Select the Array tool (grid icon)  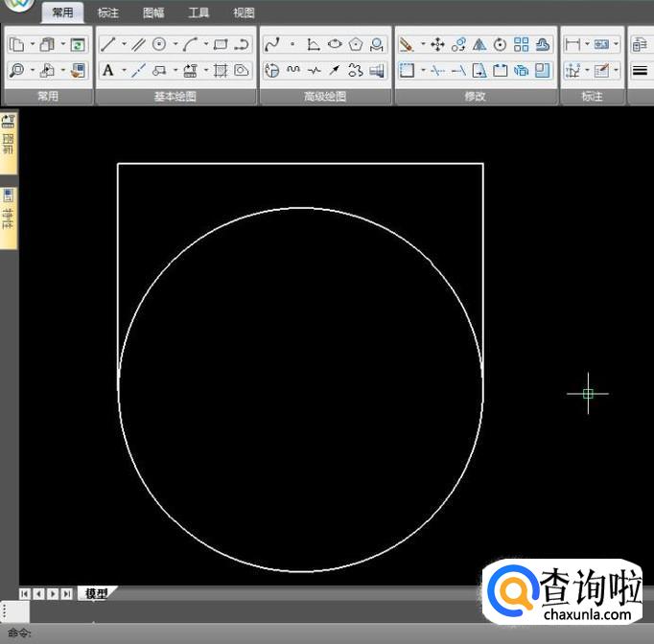click(x=521, y=44)
